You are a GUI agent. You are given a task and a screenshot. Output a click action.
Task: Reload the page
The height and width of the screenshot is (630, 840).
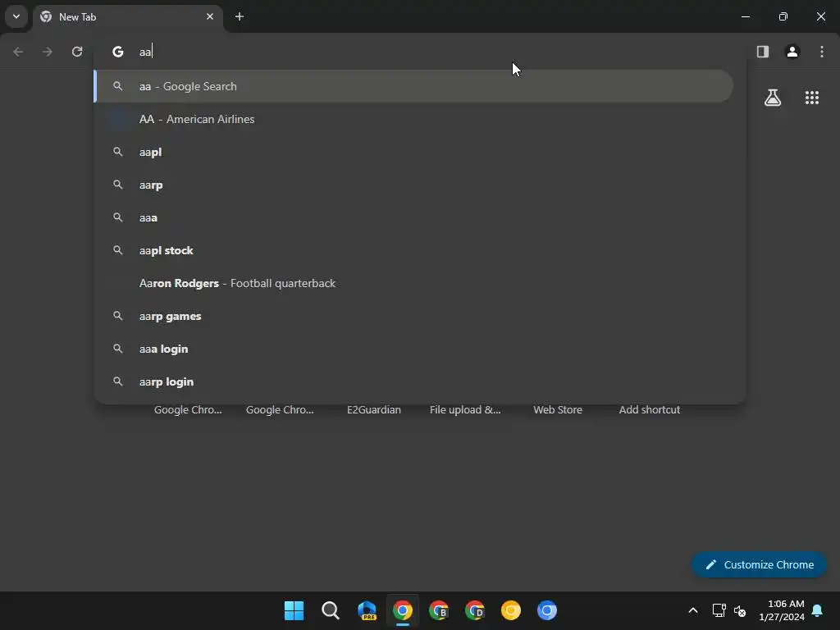click(x=77, y=52)
